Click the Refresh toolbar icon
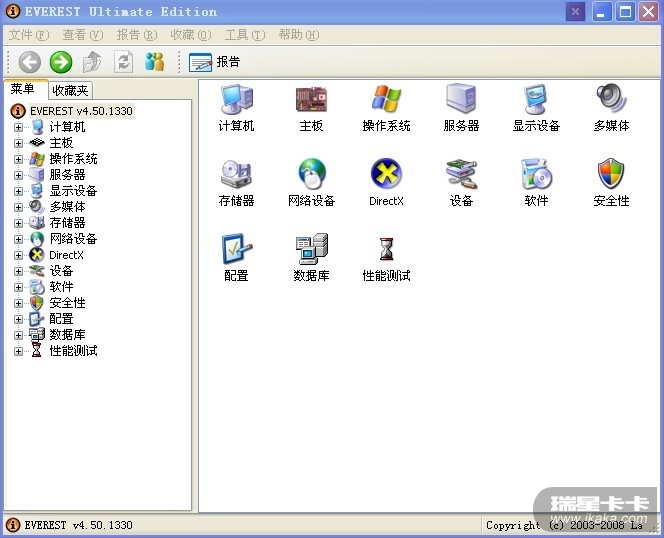This screenshot has width=664, height=538. [x=123, y=62]
